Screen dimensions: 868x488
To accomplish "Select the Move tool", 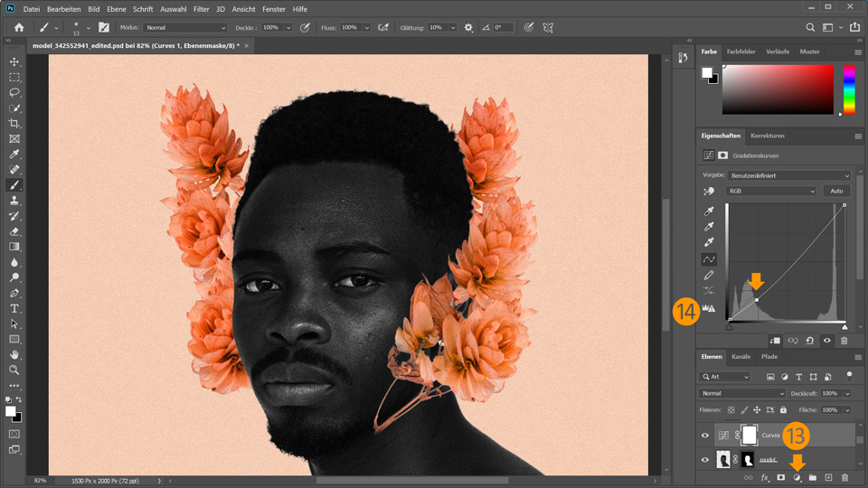I will (x=14, y=61).
